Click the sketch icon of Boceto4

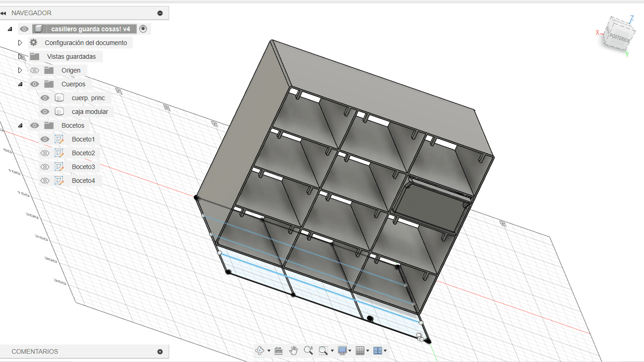[59, 181]
